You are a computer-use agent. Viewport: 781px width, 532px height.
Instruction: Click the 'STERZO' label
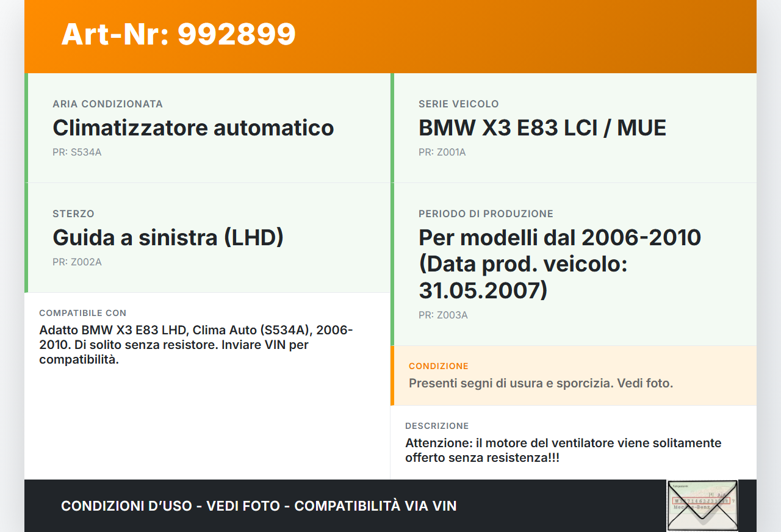73,214
